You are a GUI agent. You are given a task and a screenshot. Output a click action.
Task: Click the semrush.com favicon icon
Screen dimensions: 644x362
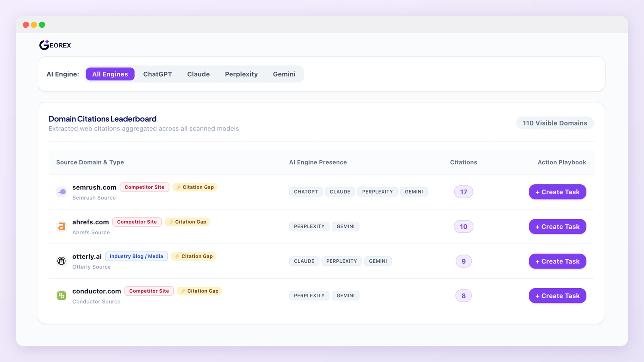(x=61, y=192)
